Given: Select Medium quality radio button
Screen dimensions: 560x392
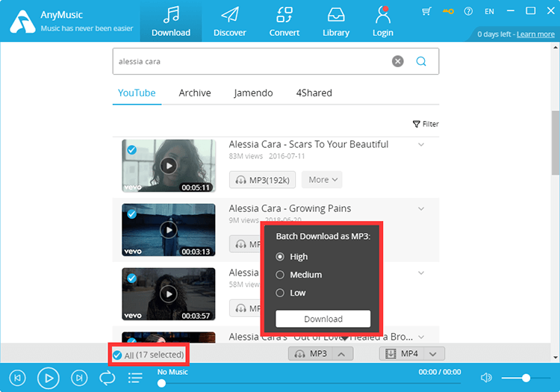Looking at the screenshot, I should click(x=280, y=275).
